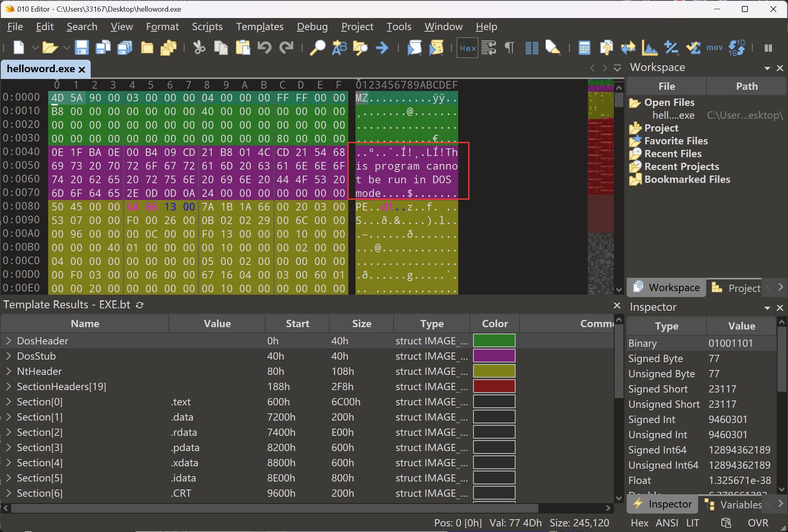Open the Checksum tool icon

[693, 48]
